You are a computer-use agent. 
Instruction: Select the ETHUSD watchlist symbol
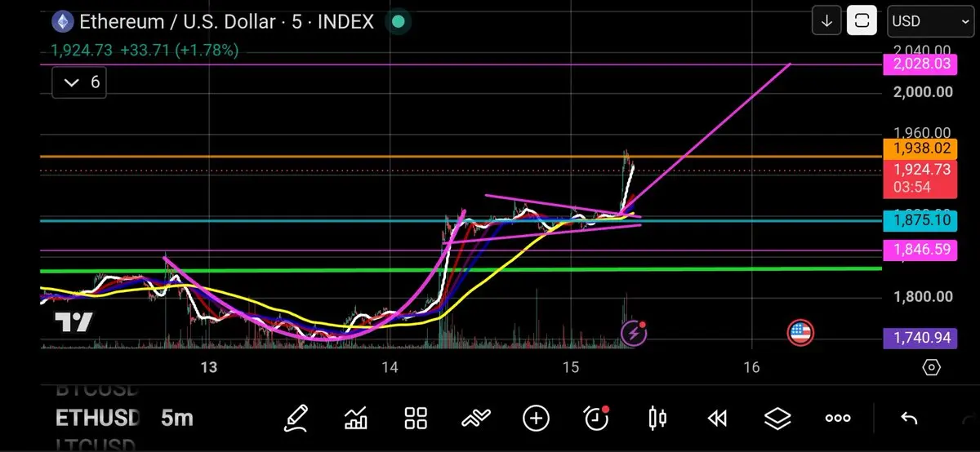[96, 419]
